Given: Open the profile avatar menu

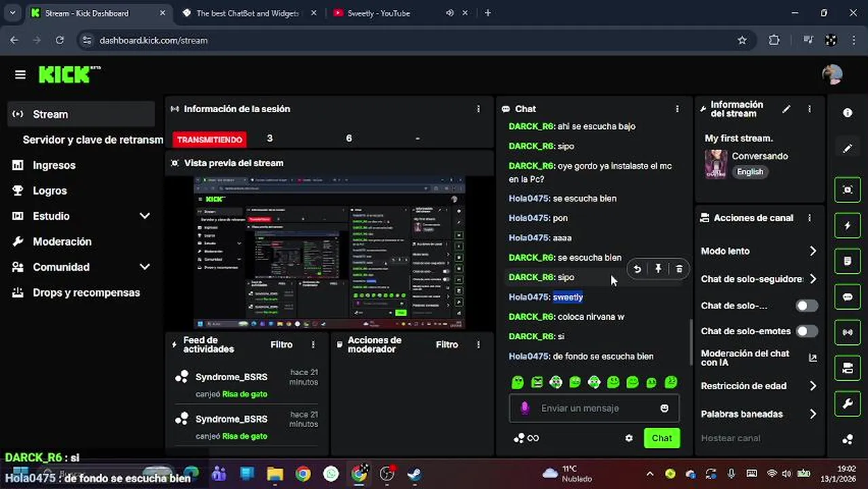Looking at the screenshot, I should click(x=832, y=75).
